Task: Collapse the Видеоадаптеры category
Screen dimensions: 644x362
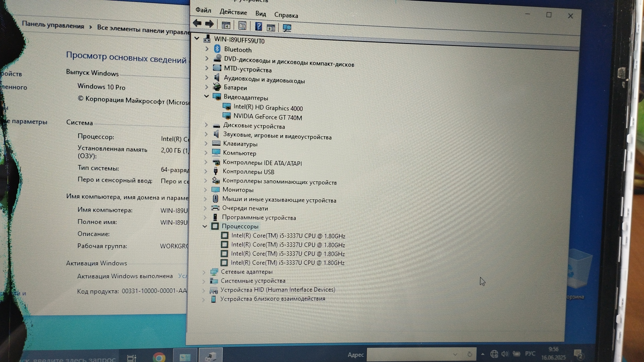Action: [x=206, y=97]
